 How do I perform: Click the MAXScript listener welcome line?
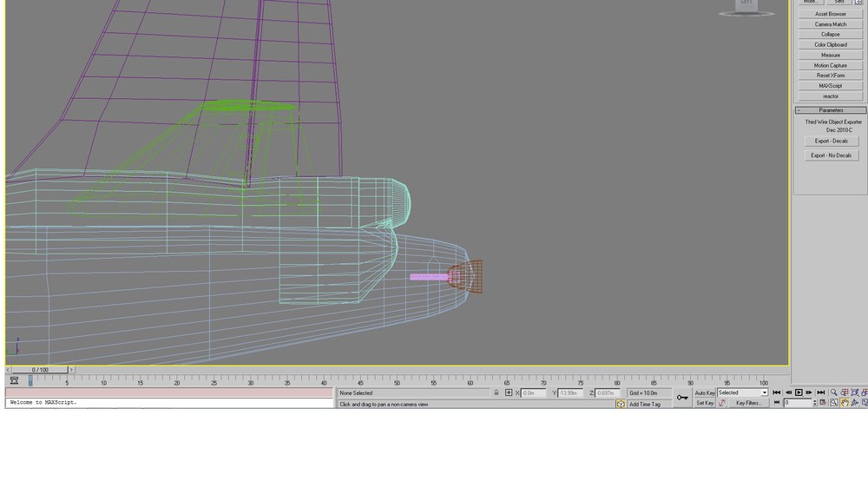(x=169, y=403)
